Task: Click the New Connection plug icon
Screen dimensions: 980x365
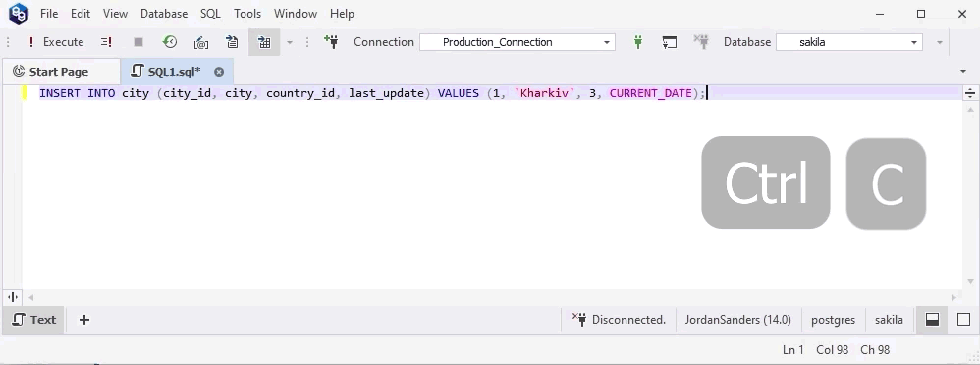Action: coord(331,42)
